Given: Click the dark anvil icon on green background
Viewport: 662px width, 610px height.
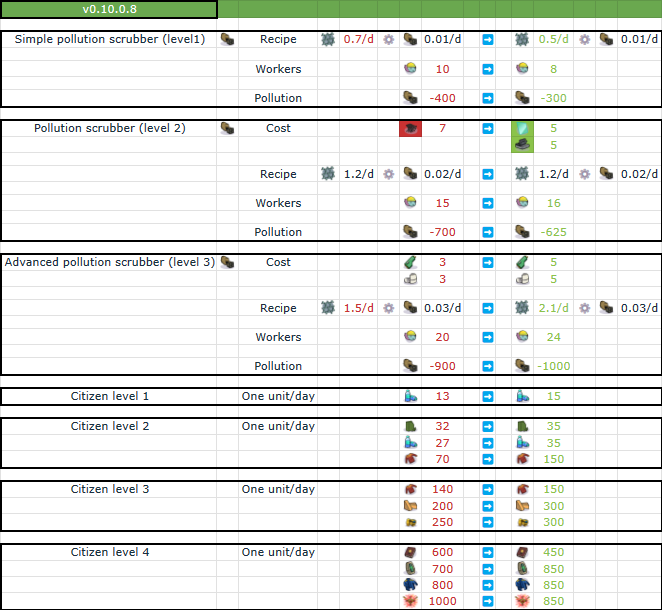Looking at the screenshot, I should [522, 145].
